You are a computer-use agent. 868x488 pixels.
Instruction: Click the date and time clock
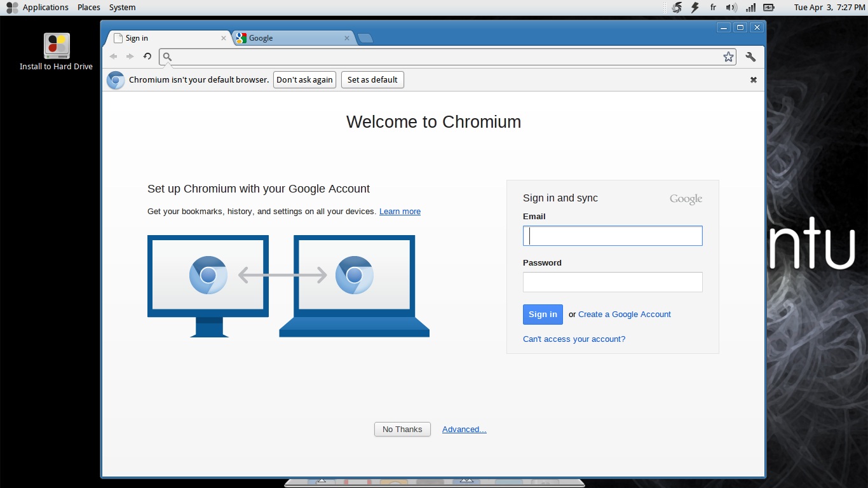point(829,8)
